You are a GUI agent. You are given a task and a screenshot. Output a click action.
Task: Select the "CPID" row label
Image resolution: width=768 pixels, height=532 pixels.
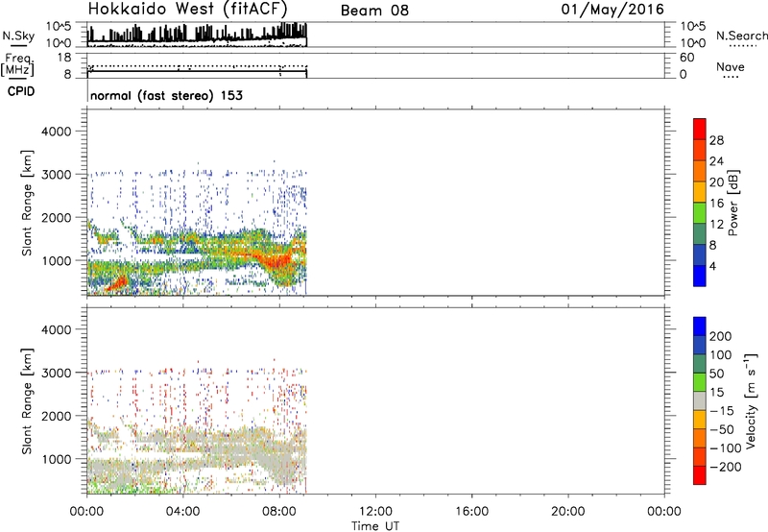pos(21,91)
